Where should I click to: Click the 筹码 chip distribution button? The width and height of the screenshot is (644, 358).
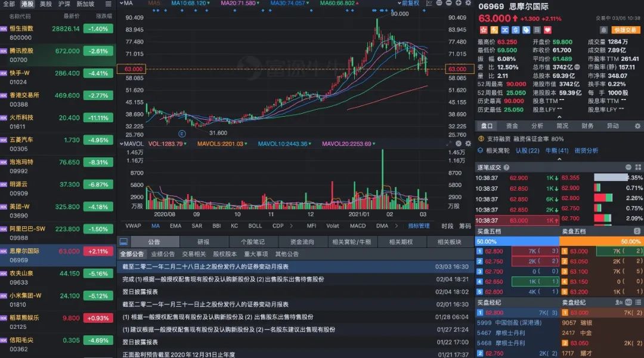point(465,226)
